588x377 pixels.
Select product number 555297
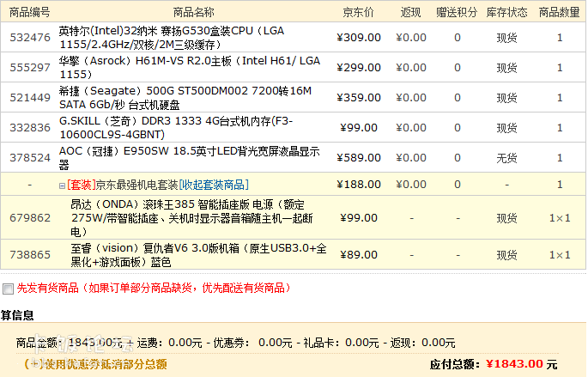point(30,68)
